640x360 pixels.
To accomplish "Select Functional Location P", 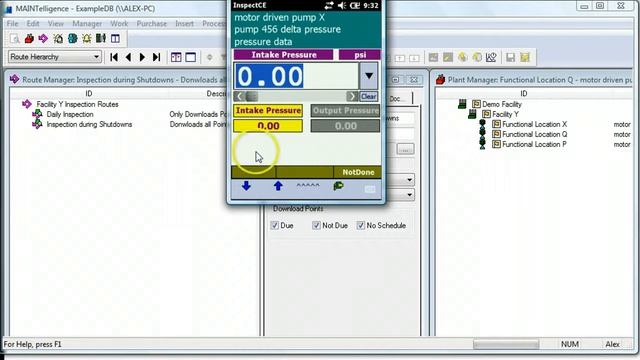I will tap(534, 144).
